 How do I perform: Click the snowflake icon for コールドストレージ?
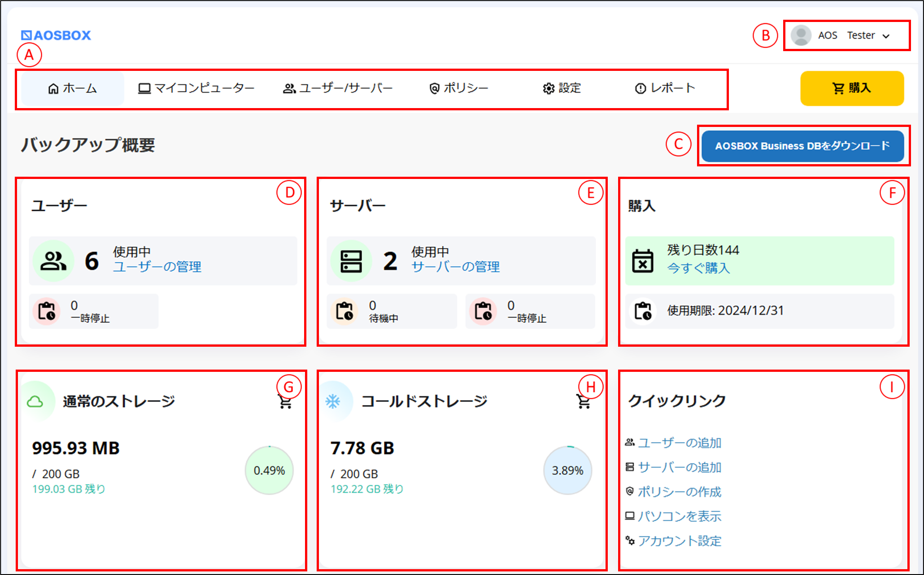click(333, 401)
